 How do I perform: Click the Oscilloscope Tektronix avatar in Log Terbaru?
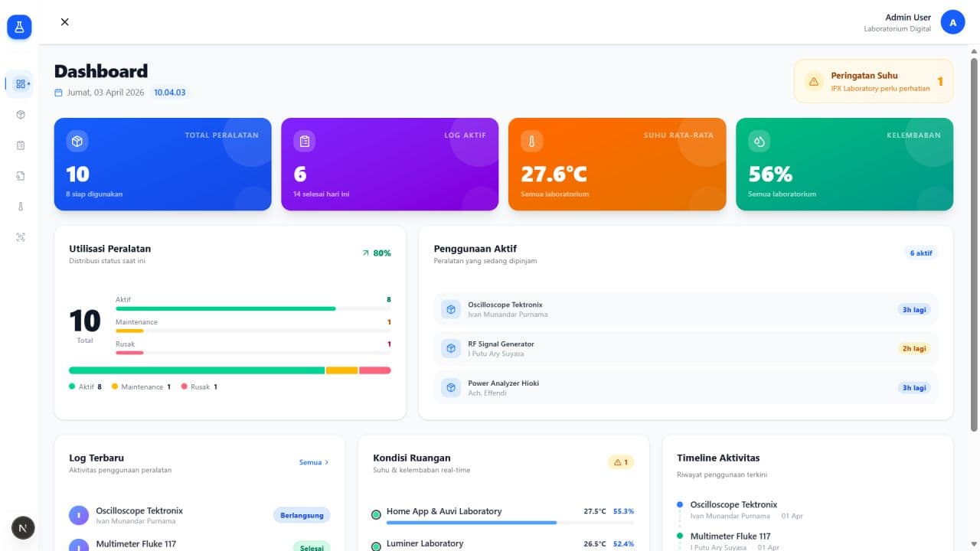coord(79,515)
